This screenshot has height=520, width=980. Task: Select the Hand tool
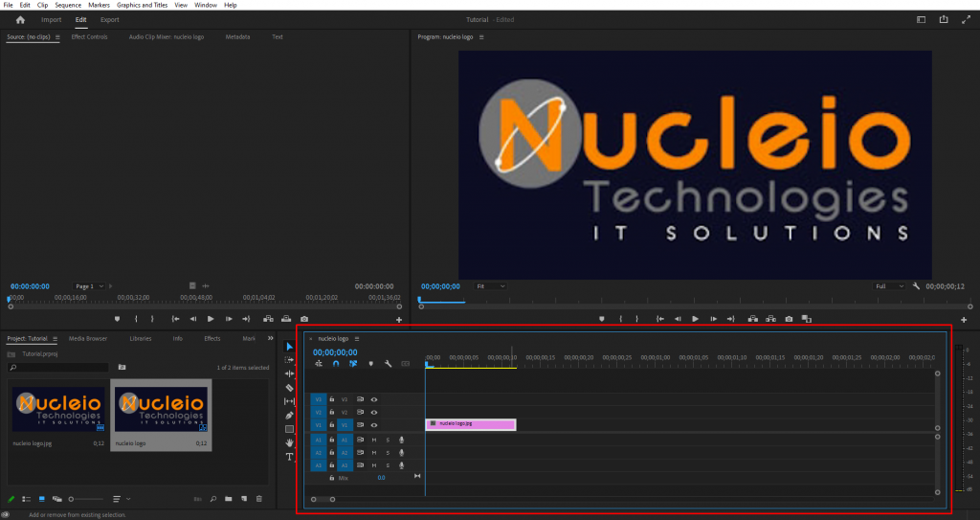click(x=289, y=443)
